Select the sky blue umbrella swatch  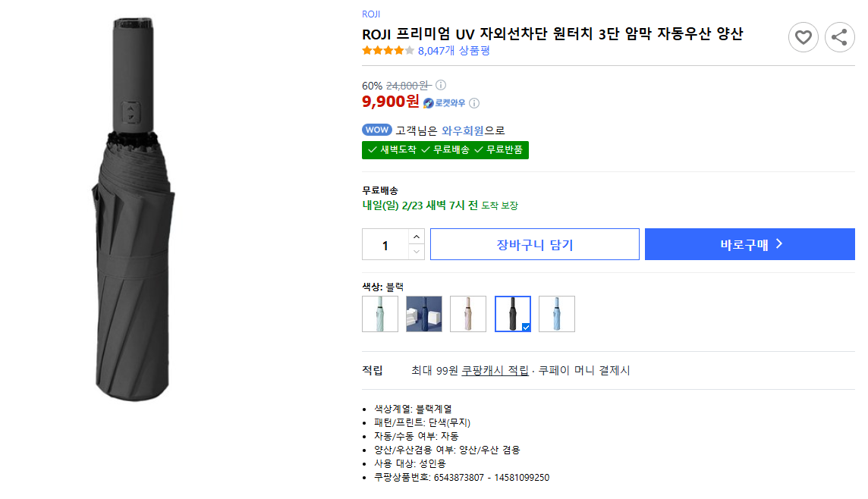[557, 314]
